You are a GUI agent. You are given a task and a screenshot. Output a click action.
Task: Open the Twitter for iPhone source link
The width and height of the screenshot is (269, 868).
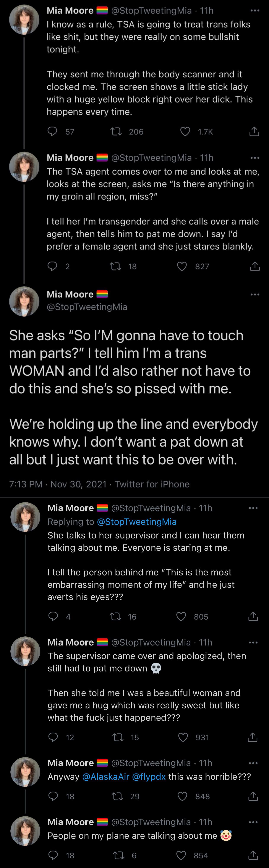point(152,484)
